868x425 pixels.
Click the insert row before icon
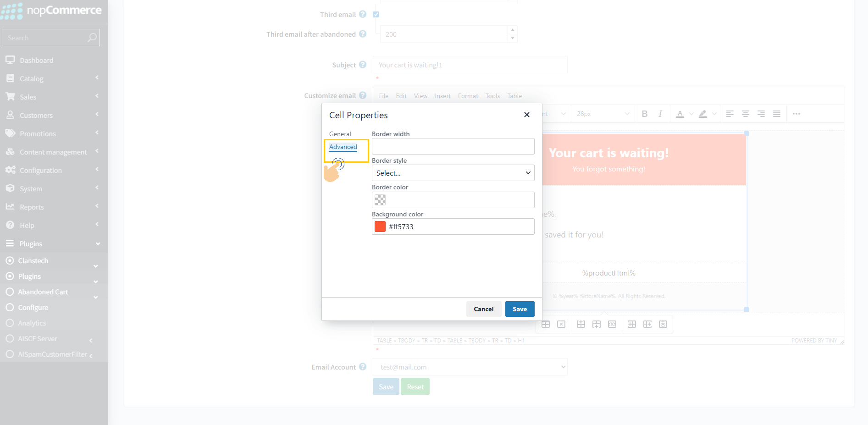click(581, 324)
